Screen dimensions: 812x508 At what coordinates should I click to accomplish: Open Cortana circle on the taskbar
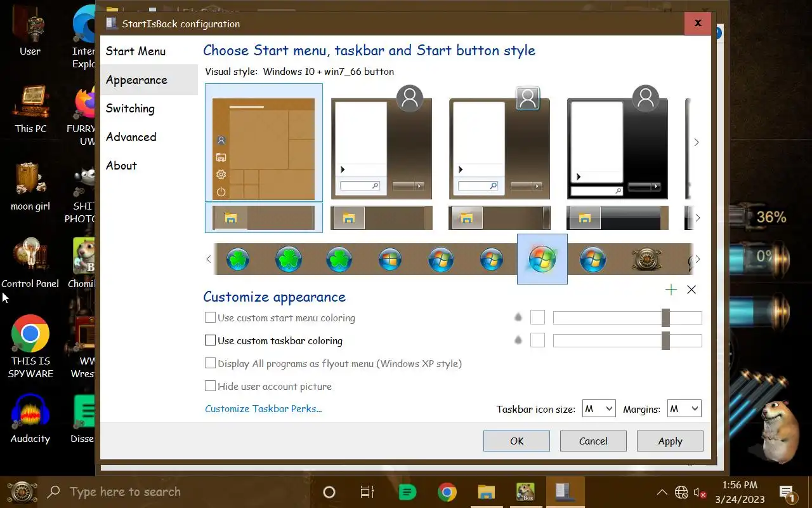[x=329, y=492]
